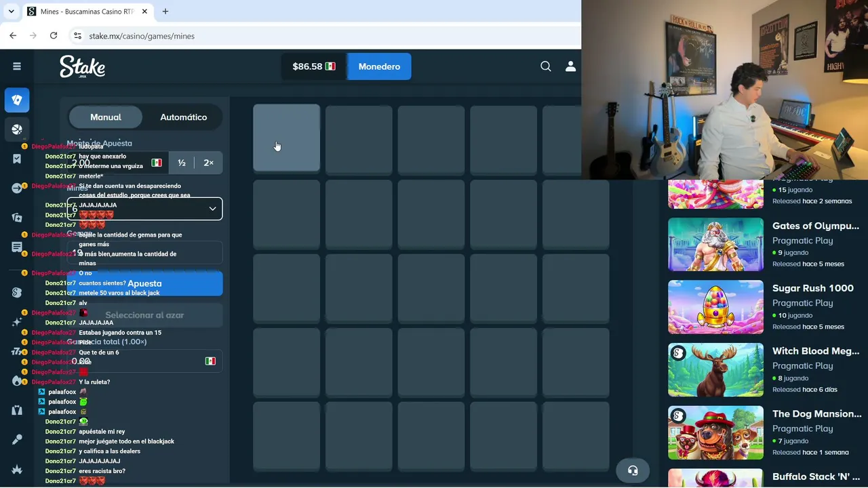The height and width of the screenshot is (488, 868).
Task: Reveal the bottom-left tile of the mines grid
Action: pyautogui.click(x=286, y=436)
